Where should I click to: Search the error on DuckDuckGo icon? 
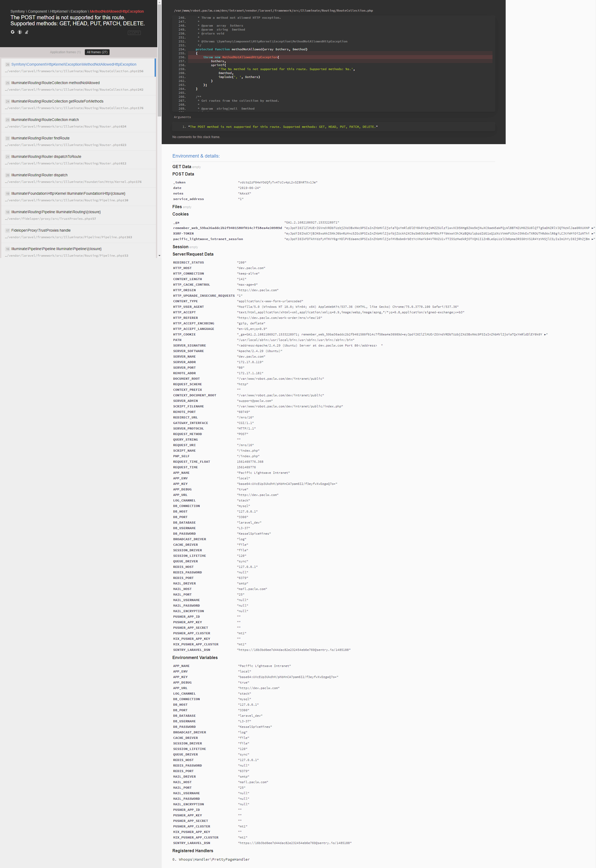(20, 32)
